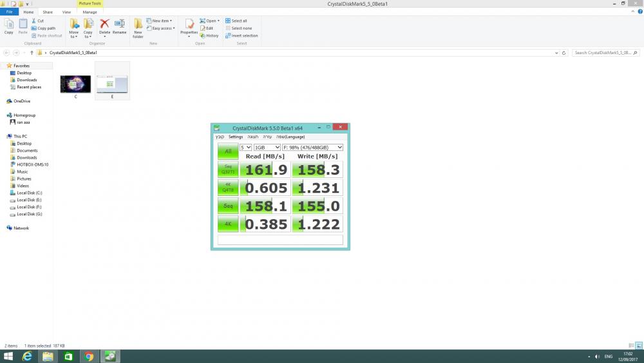Click the Copy icon in the ribbon
644x363 pixels.
click(x=8, y=26)
